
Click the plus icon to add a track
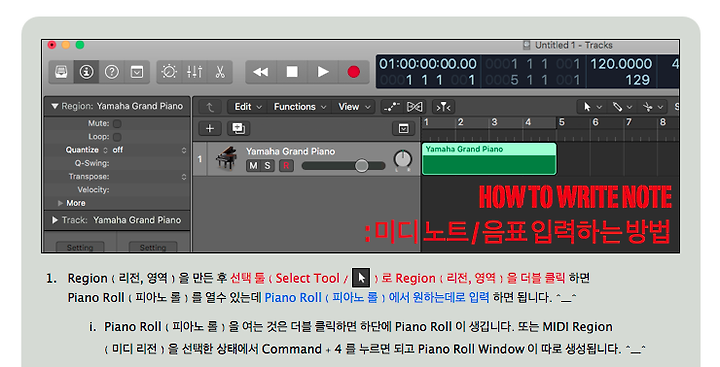pos(210,129)
